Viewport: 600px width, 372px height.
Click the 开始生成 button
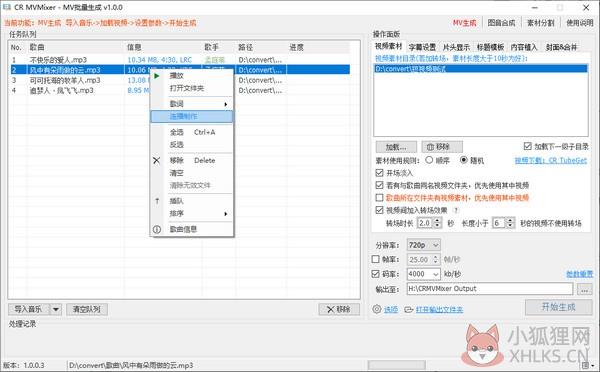(559, 307)
